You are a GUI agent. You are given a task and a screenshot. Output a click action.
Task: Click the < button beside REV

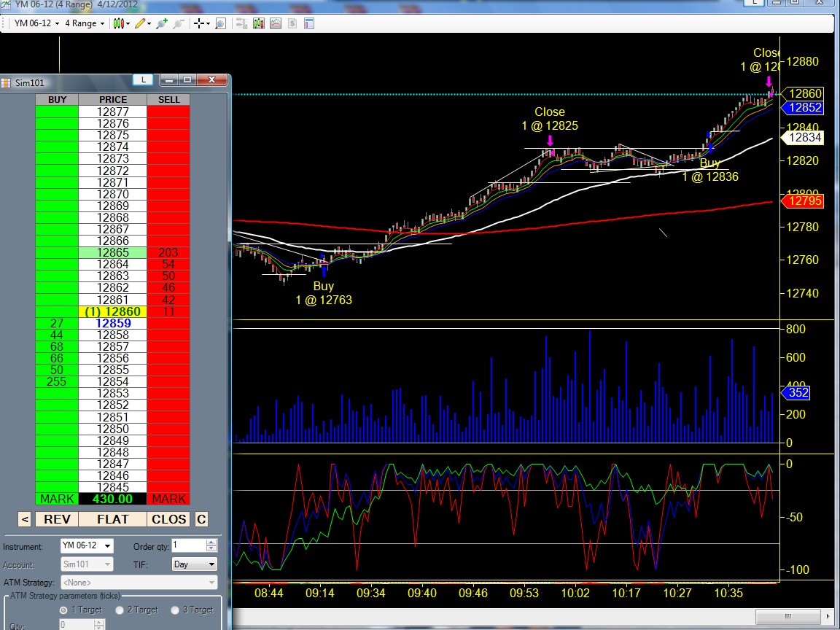(25, 519)
